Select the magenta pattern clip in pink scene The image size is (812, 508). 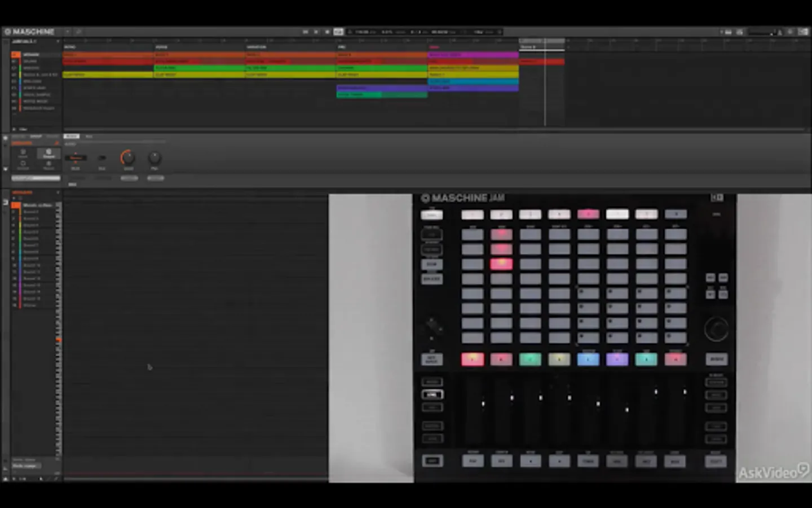[473, 55]
